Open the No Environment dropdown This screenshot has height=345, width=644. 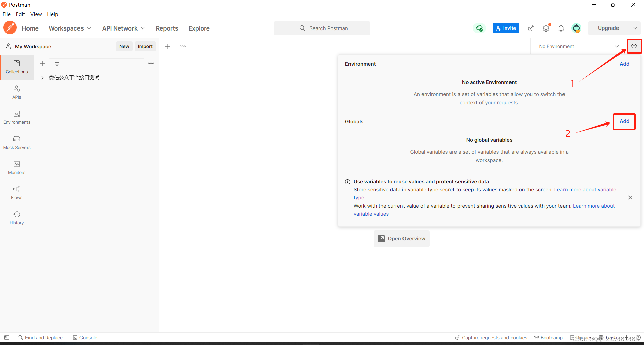coord(579,46)
